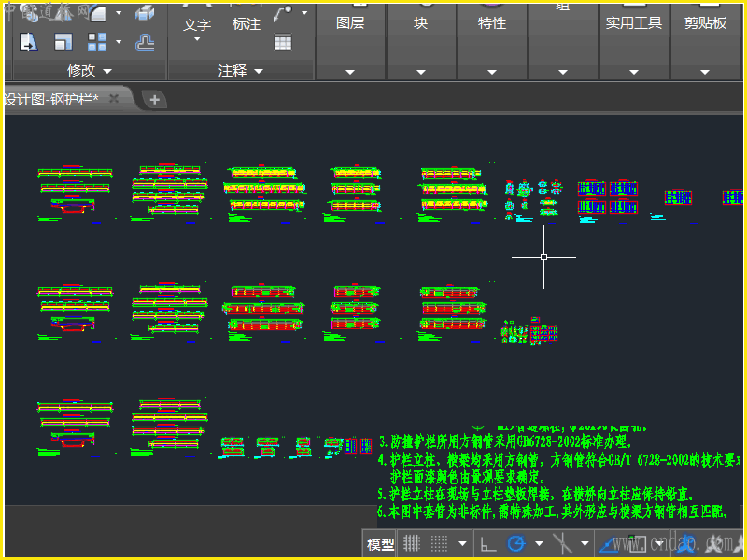The height and width of the screenshot is (560, 747).
Task: Click the Array tool icon
Action: (97, 42)
